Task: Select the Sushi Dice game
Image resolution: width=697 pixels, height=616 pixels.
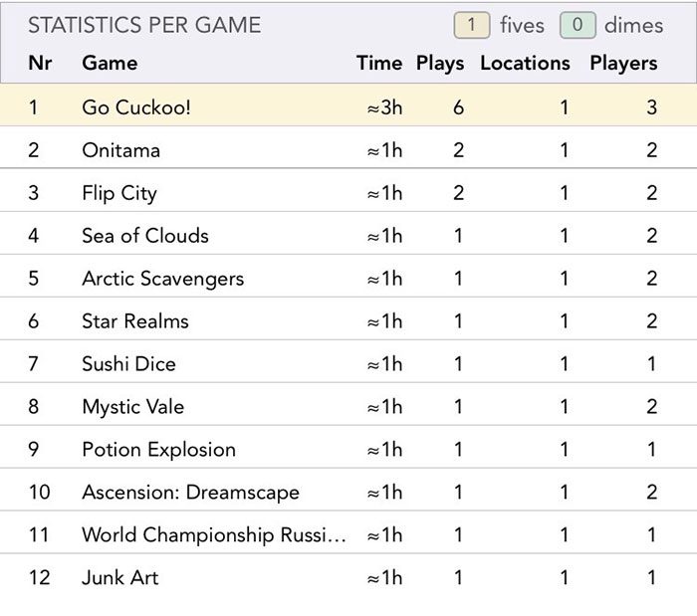Action: pyautogui.click(x=348, y=361)
